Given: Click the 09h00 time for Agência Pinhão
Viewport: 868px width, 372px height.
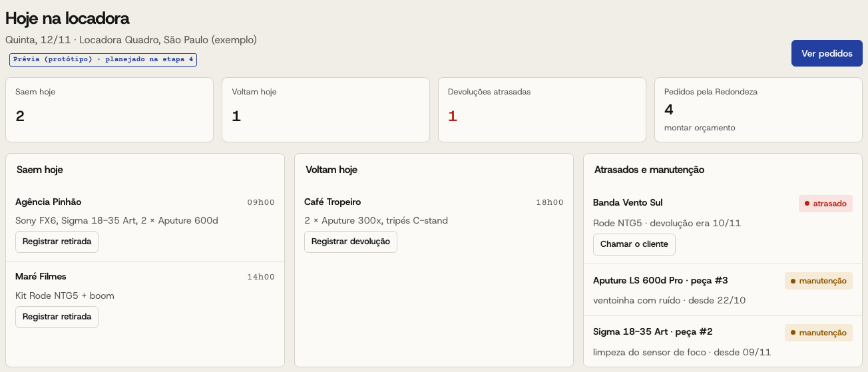Looking at the screenshot, I should [x=261, y=202].
